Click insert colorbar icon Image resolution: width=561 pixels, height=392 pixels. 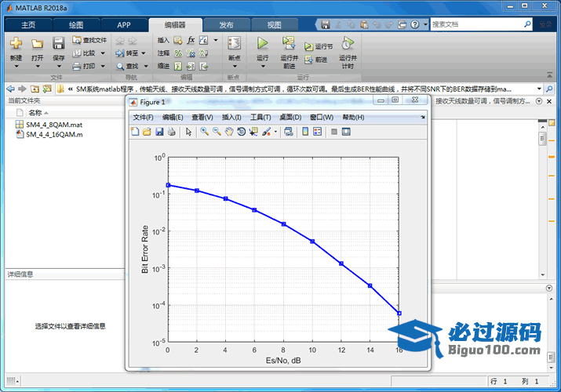point(305,132)
